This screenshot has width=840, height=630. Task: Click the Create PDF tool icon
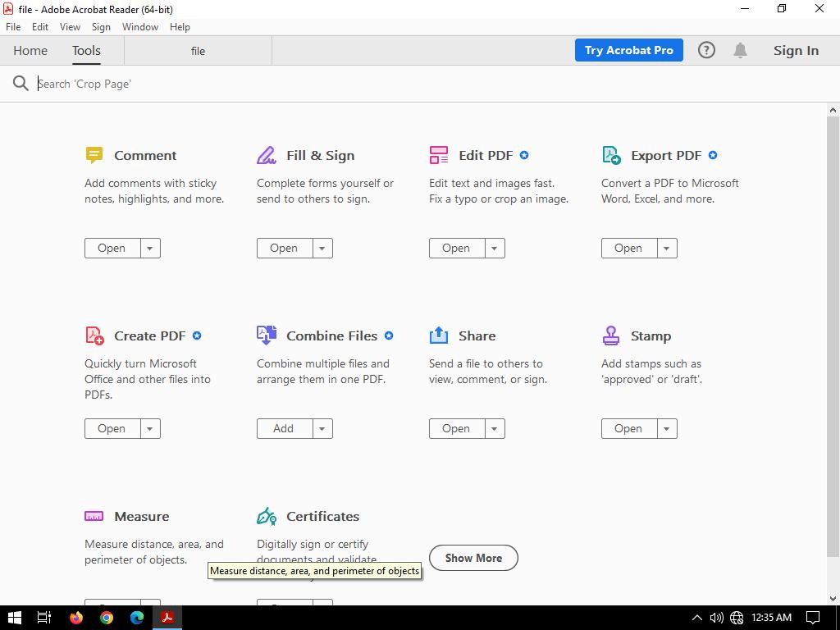click(x=94, y=336)
